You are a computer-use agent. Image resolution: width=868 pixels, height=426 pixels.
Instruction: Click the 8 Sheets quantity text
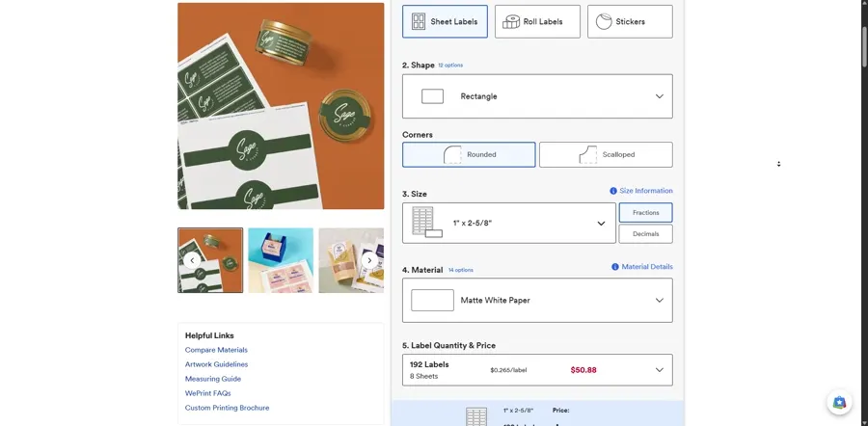click(423, 376)
